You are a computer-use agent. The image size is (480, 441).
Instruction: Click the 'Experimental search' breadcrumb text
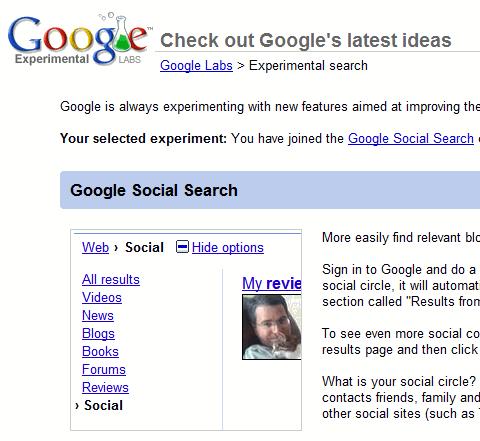pos(308,66)
